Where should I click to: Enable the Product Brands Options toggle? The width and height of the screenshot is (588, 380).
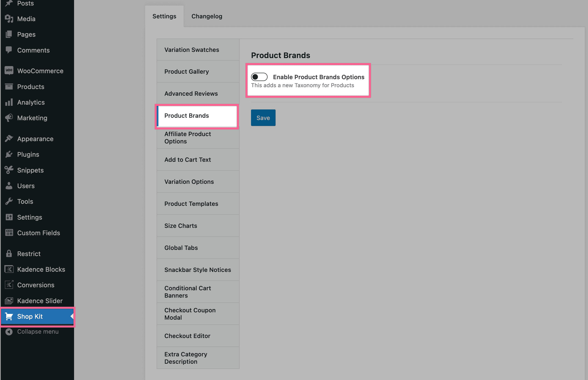(x=259, y=77)
